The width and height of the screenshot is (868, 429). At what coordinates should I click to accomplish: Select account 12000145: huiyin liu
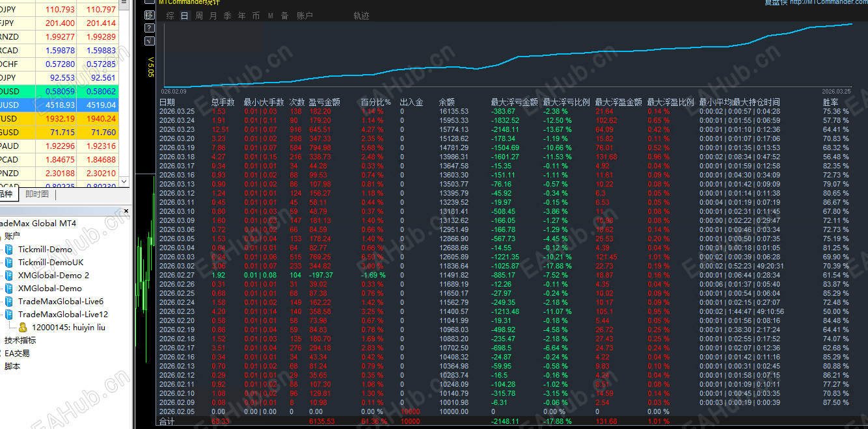tap(68, 326)
